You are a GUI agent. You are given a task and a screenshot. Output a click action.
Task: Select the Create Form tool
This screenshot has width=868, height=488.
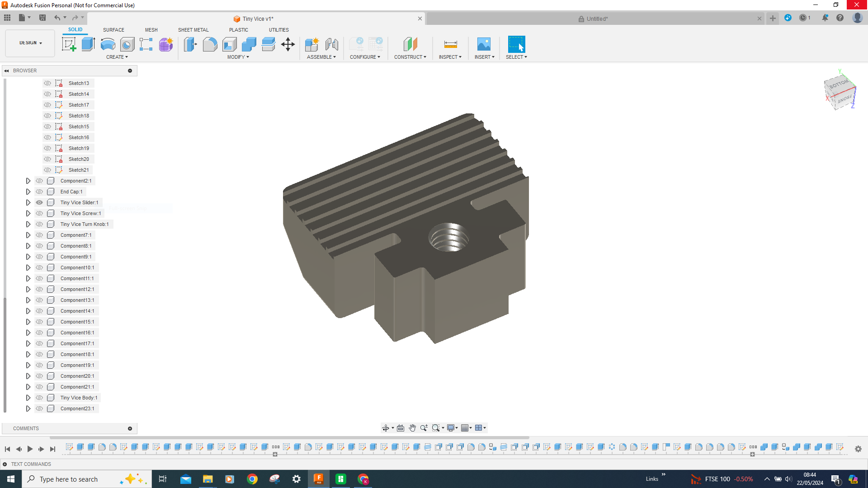pyautogui.click(x=166, y=44)
